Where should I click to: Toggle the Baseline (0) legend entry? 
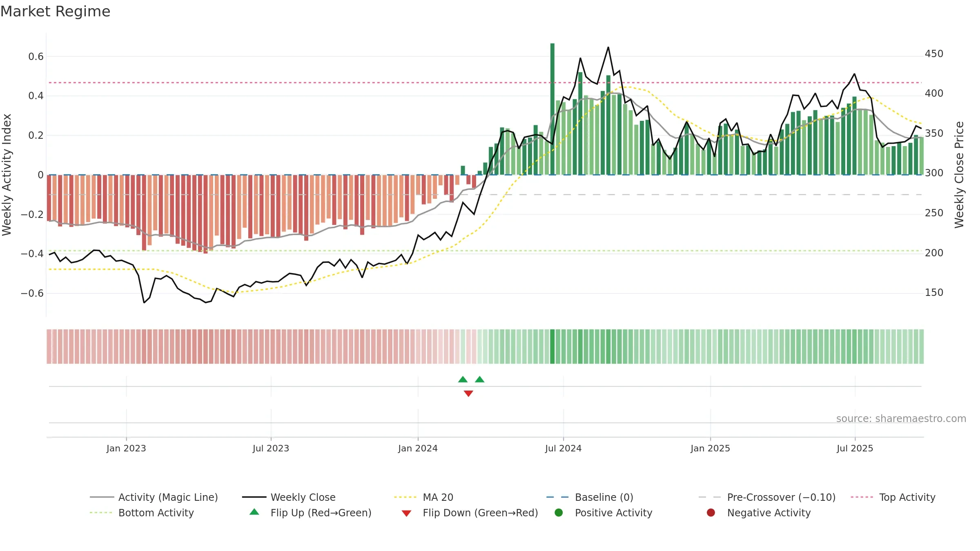coord(590,497)
